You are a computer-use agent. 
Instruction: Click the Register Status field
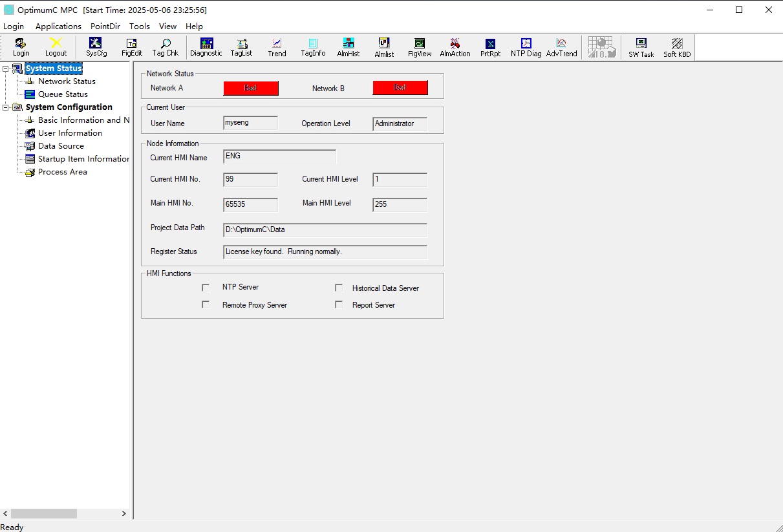pos(325,252)
